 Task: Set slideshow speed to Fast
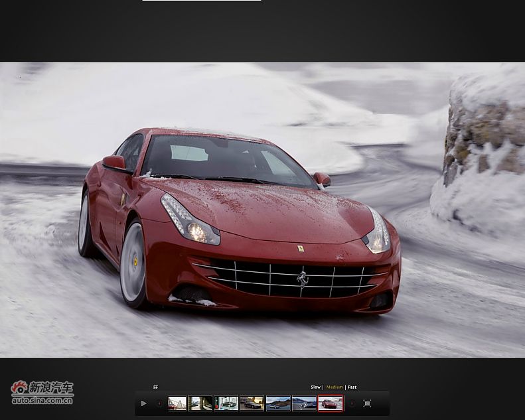(x=352, y=387)
